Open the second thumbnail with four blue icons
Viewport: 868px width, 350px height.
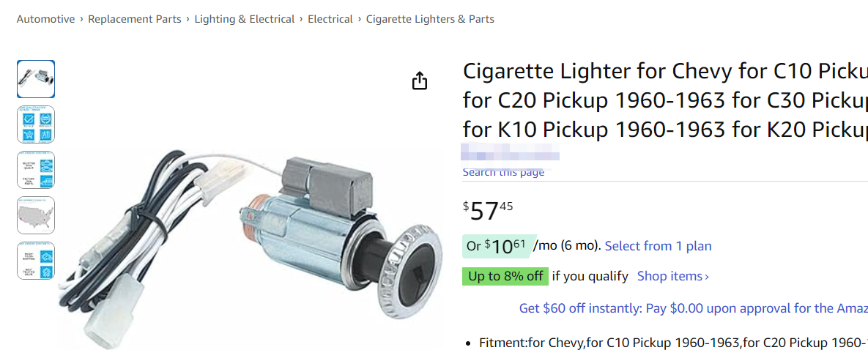pos(36,124)
